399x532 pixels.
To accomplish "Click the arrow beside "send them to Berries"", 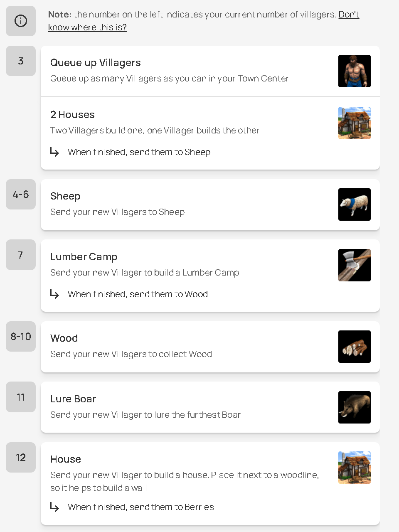I will (54, 507).
